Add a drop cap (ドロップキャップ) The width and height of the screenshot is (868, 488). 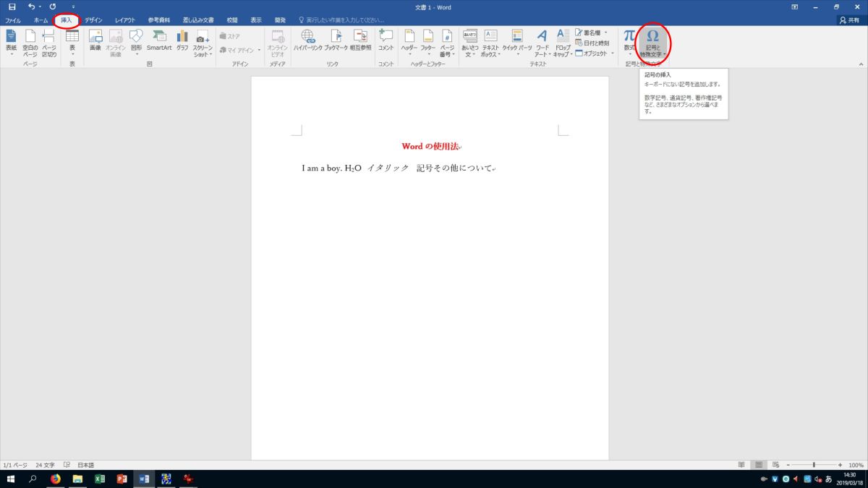(x=562, y=43)
